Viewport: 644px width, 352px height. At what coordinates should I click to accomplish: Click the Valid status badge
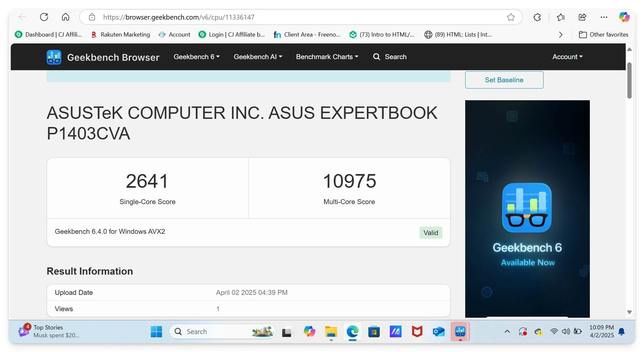[431, 232]
